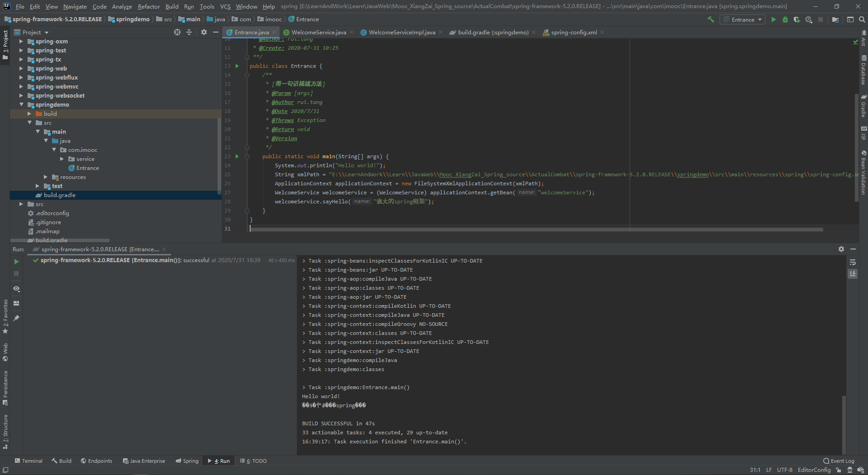Open the Analyze menu

(122, 6)
